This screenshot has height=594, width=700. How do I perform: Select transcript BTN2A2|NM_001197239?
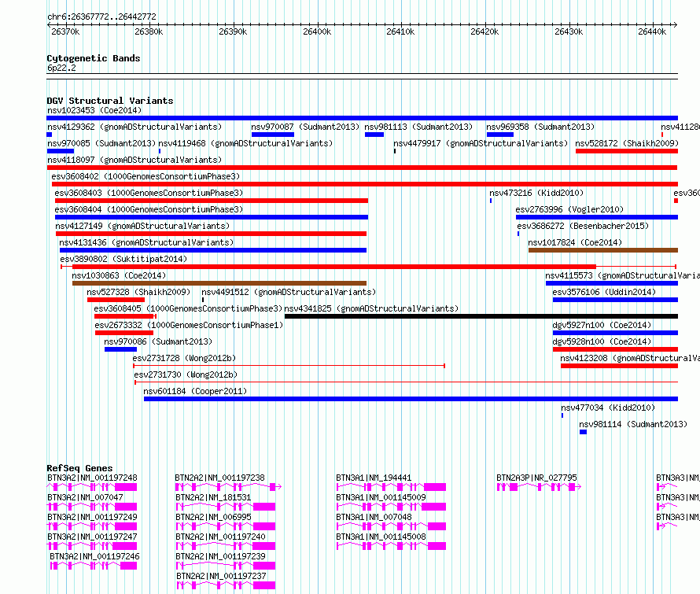tap(220, 556)
